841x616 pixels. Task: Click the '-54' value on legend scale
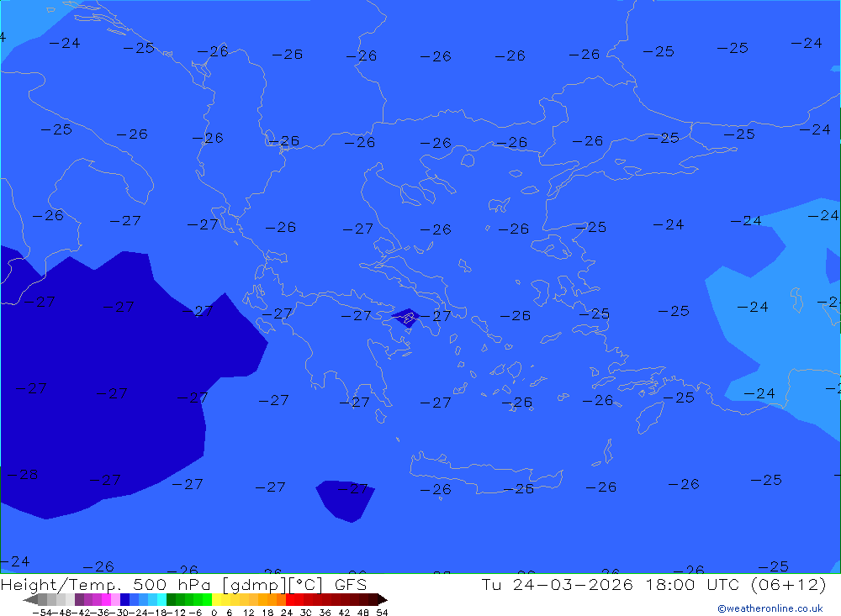[x=43, y=613]
